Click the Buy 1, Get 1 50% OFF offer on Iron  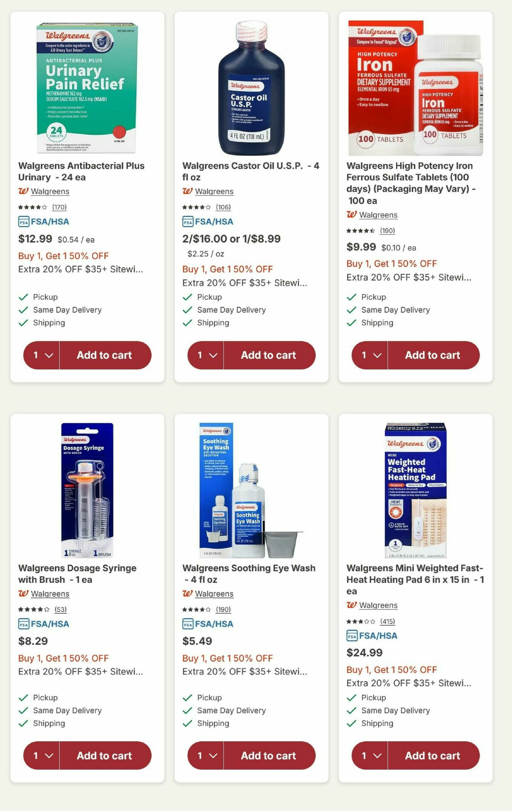click(x=391, y=264)
